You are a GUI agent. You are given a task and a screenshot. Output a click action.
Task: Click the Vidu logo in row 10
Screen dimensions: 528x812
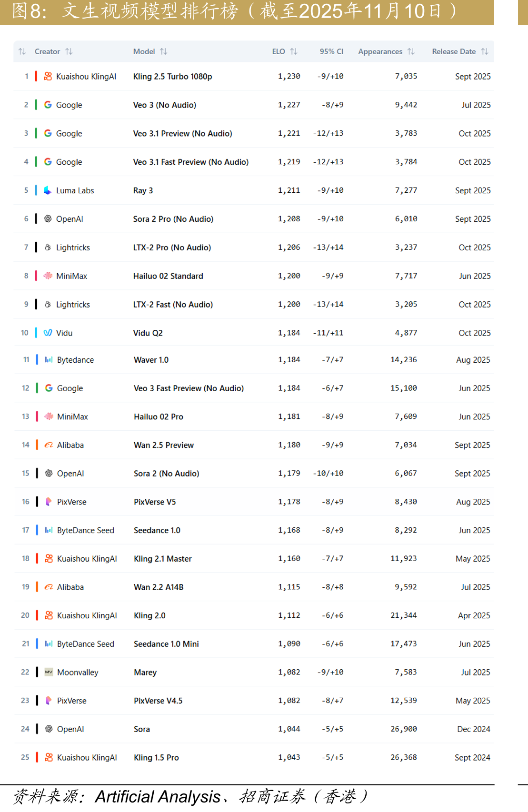pyautogui.click(x=48, y=333)
